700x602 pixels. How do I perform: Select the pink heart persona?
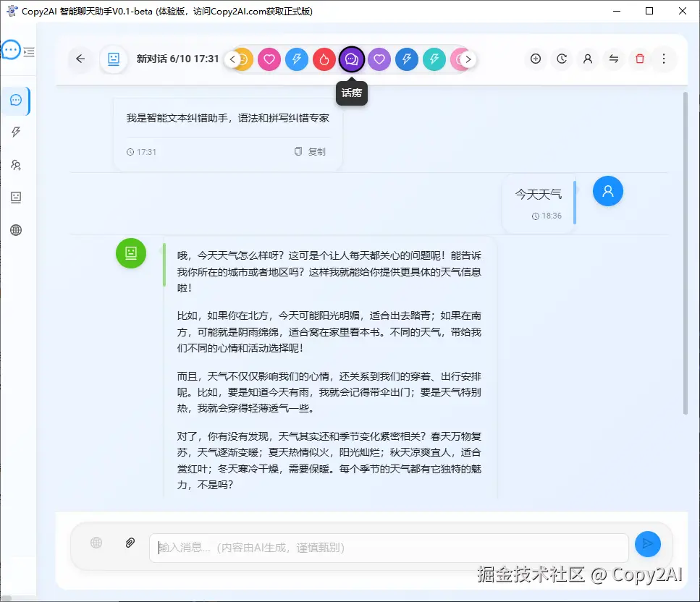[269, 59]
